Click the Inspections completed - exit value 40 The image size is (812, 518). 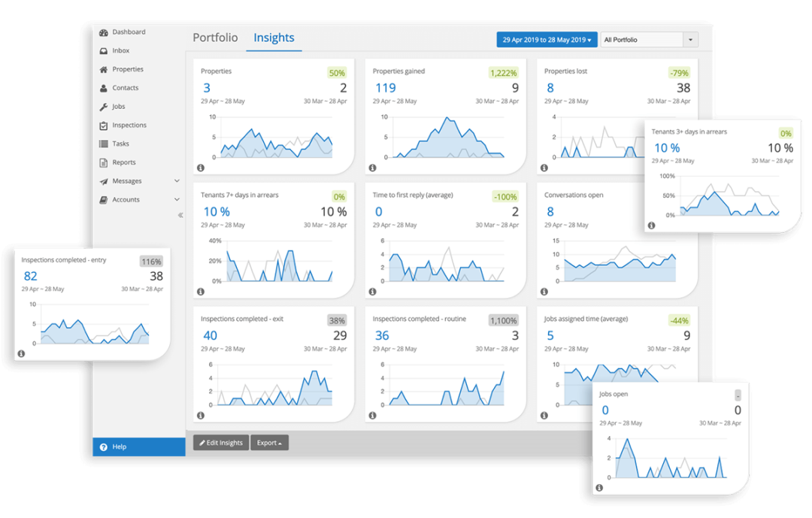211,335
